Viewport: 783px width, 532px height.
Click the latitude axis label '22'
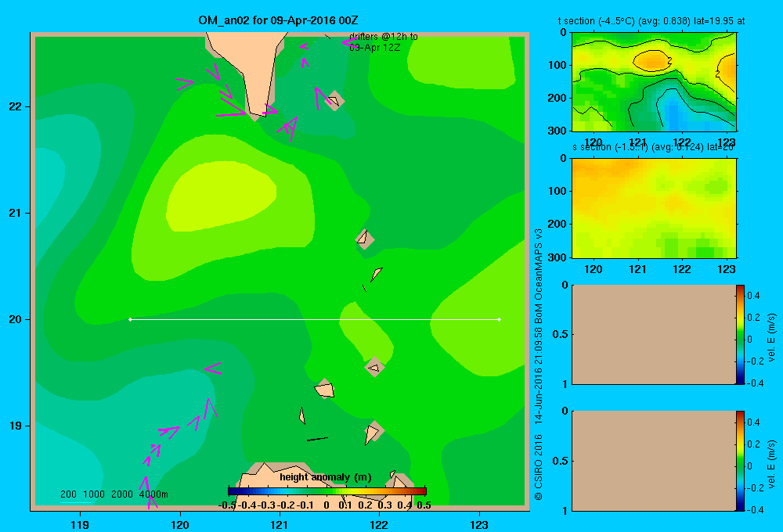[x=15, y=106]
